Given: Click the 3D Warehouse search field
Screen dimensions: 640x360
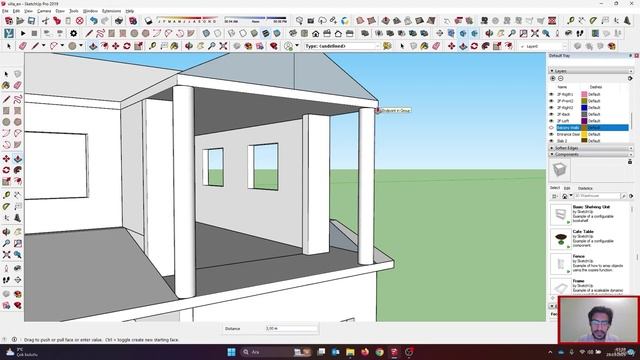Looking at the screenshot, I should pos(598,196).
